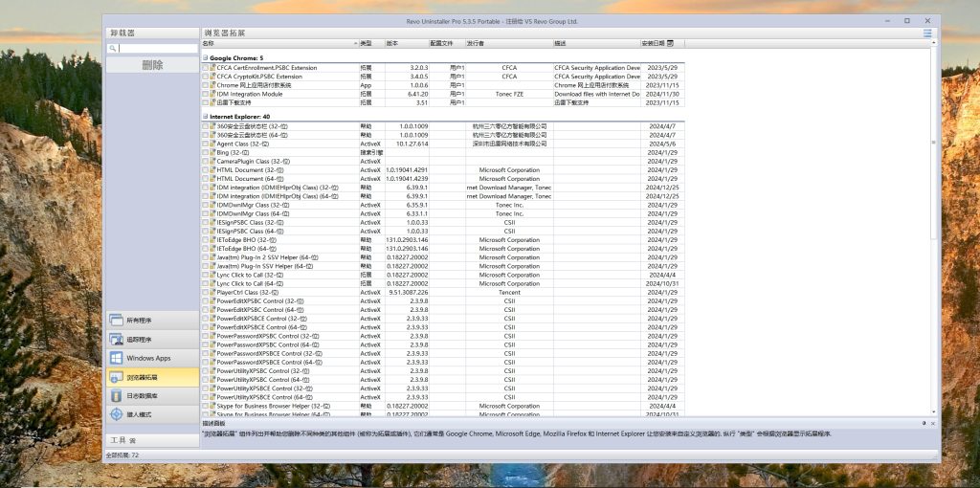Click the publisher cell Tonec FZE
980x488 pixels.
coord(509,94)
